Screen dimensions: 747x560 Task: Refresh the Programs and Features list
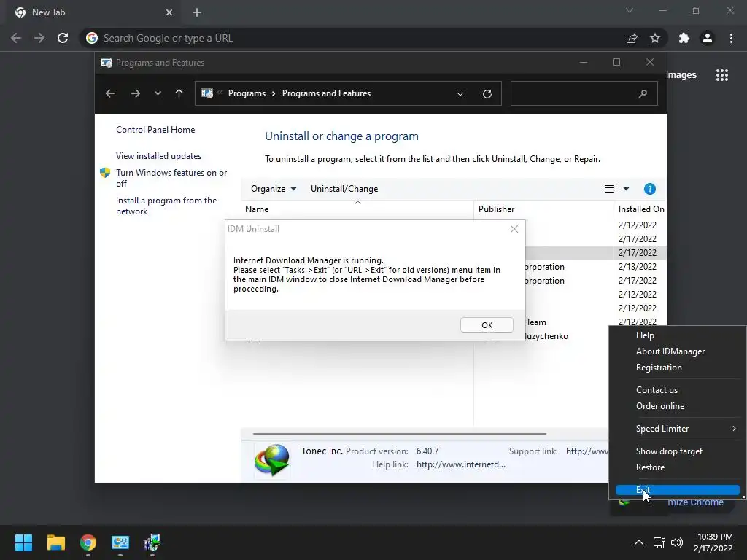tap(487, 94)
